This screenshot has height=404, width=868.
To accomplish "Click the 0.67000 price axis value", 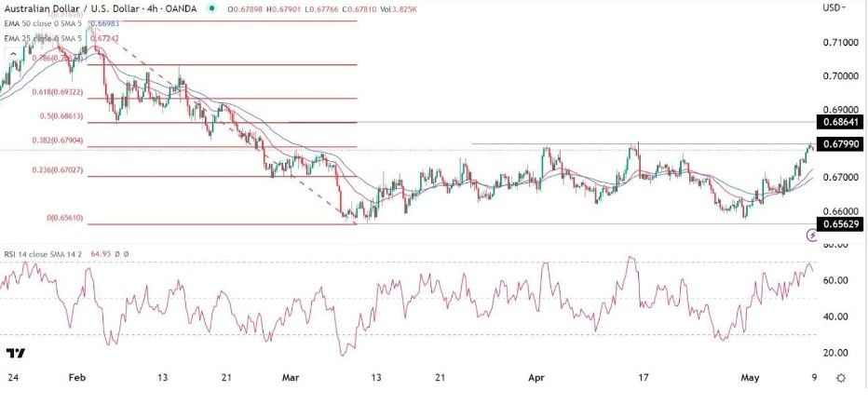I will click(x=841, y=178).
